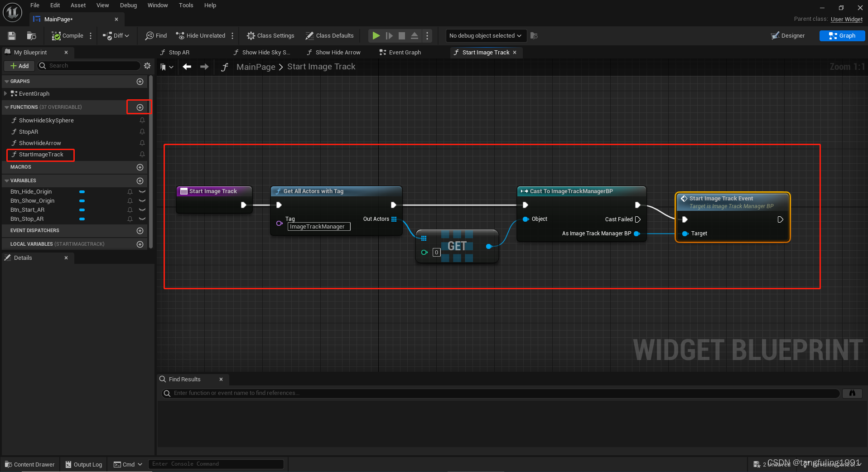Expand the EventGraph tree item

(5, 93)
